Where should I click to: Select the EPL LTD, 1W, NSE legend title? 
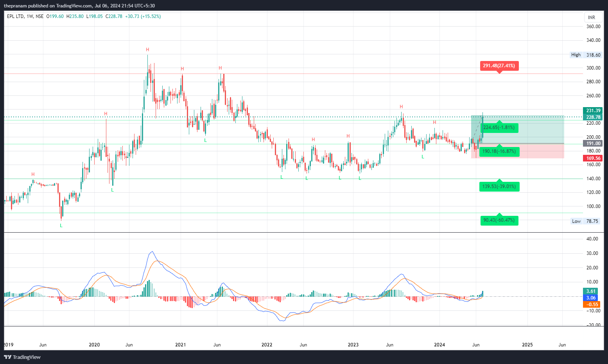click(25, 16)
